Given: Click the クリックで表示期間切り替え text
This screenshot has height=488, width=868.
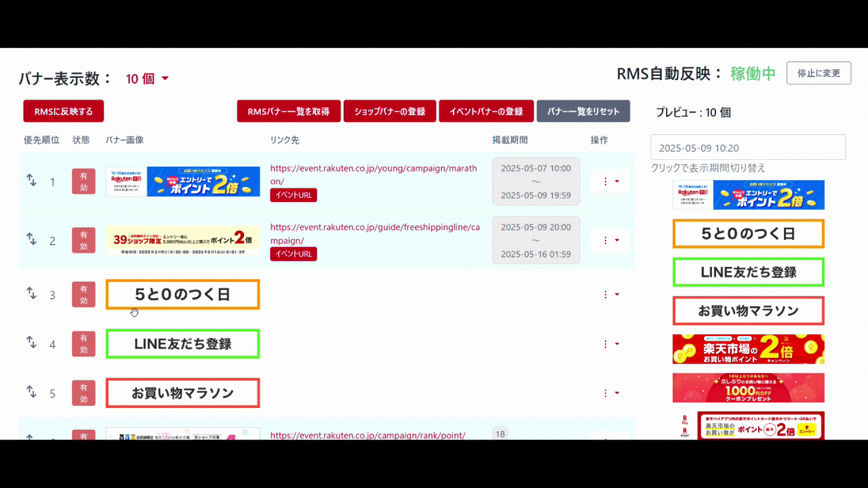Looking at the screenshot, I should click(708, 168).
